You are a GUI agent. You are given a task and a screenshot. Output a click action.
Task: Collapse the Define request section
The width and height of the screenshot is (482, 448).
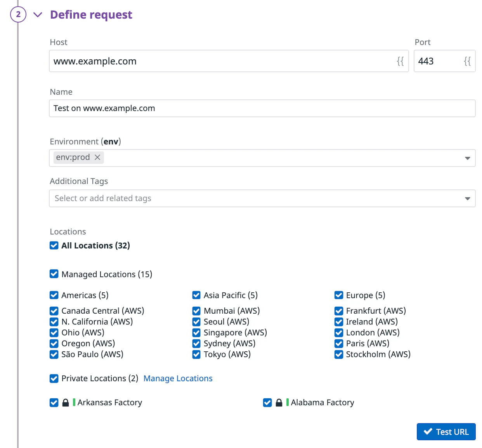pyautogui.click(x=38, y=15)
